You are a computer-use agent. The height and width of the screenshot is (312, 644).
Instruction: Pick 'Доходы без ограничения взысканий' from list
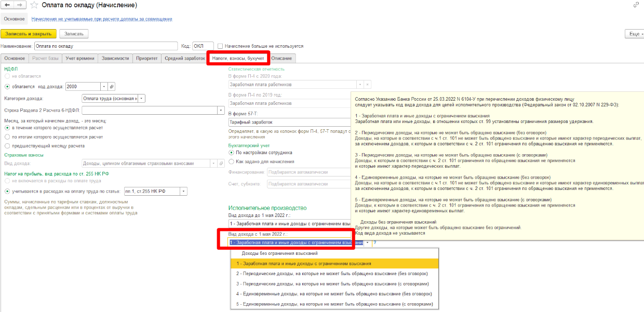pyautogui.click(x=280, y=253)
